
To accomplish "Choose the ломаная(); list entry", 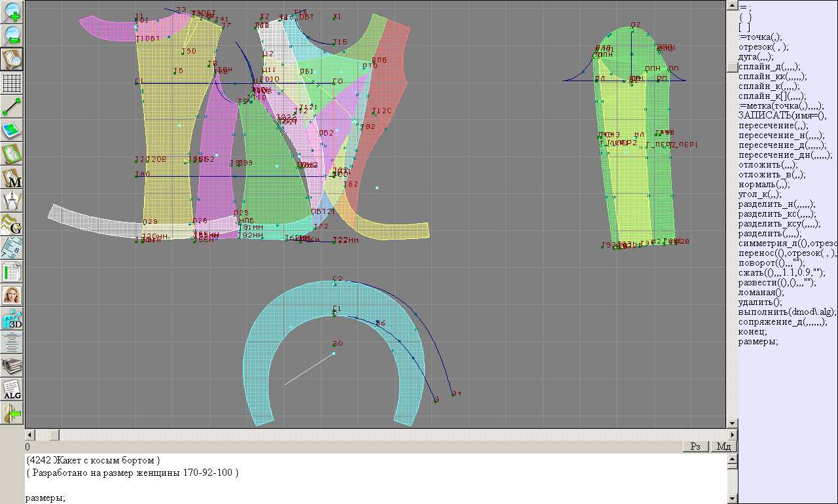I will tap(761, 293).
